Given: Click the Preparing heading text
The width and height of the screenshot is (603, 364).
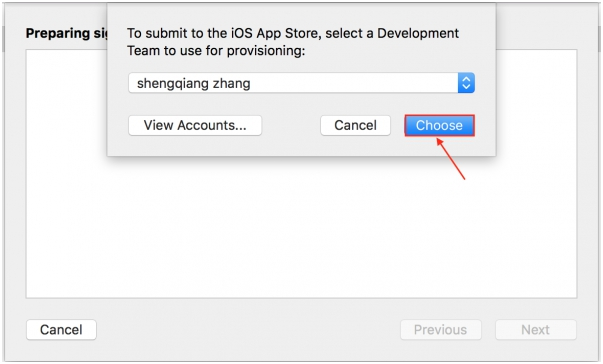Looking at the screenshot, I should click(x=66, y=33).
